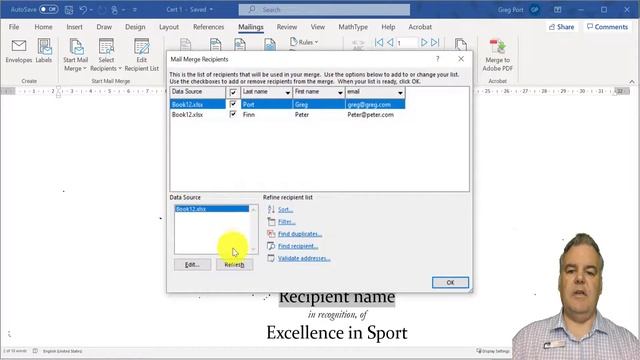
Task: Open the Find duplicates link
Action: (300, 234)
